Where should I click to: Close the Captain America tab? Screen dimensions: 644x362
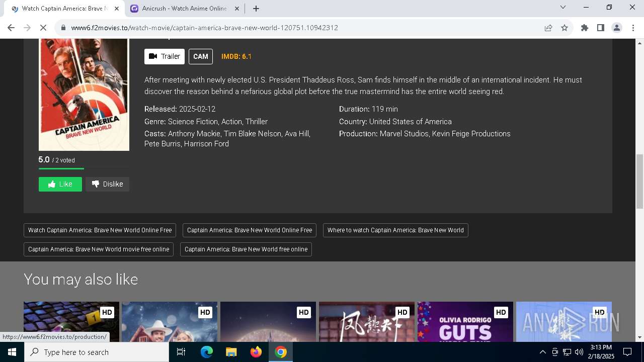[117, 9]
